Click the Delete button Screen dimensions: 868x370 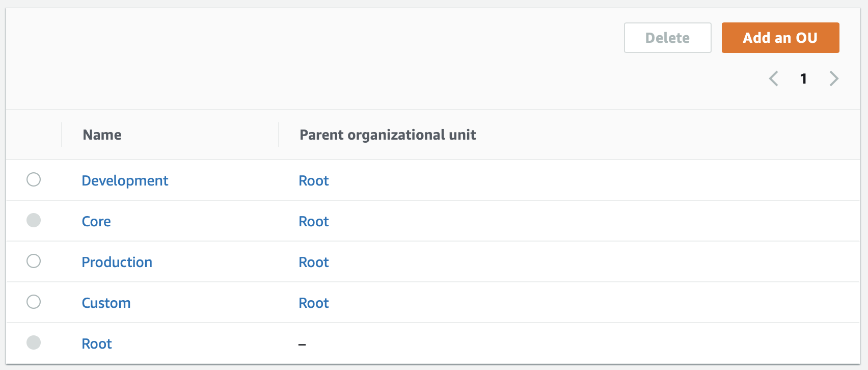point(668,38)
